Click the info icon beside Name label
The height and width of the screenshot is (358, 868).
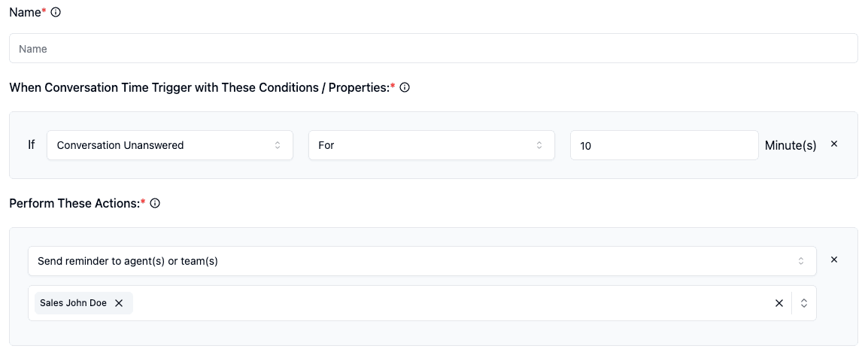tap(56, 12)
